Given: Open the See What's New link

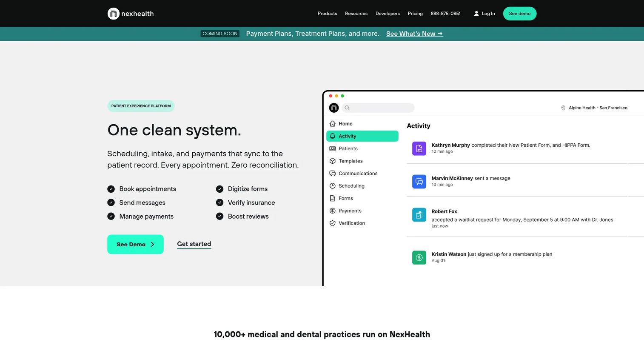Looking at the screenshot, I should (414, 34).
